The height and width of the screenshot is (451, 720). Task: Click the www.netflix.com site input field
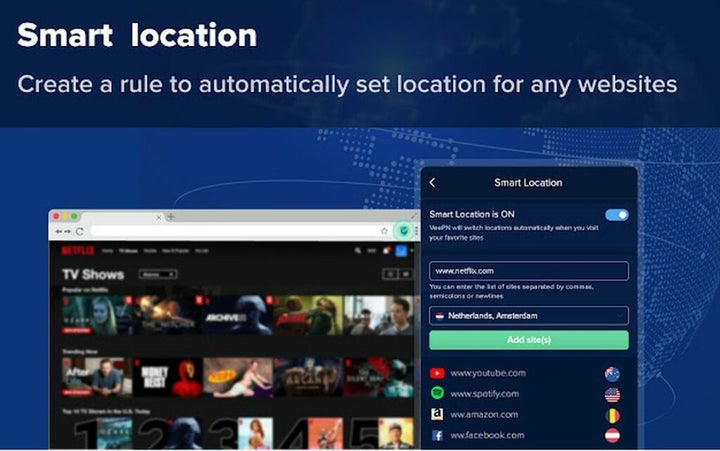pyautogui.click(x=529, y=271)
